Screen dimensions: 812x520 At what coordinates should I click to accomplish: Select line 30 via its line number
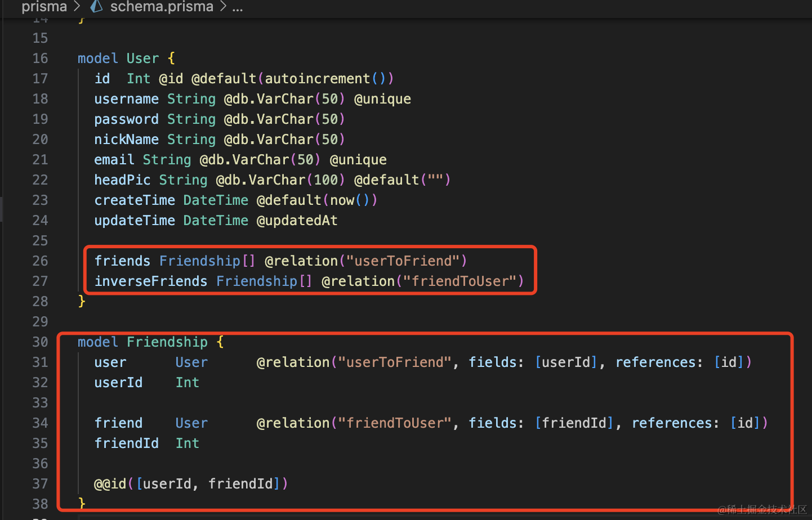40,342
